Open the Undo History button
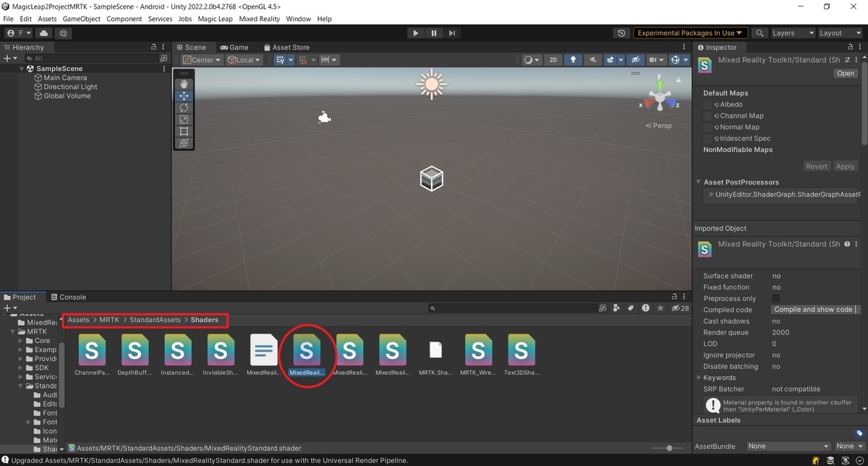868x466 pixels. click(621, 33)
